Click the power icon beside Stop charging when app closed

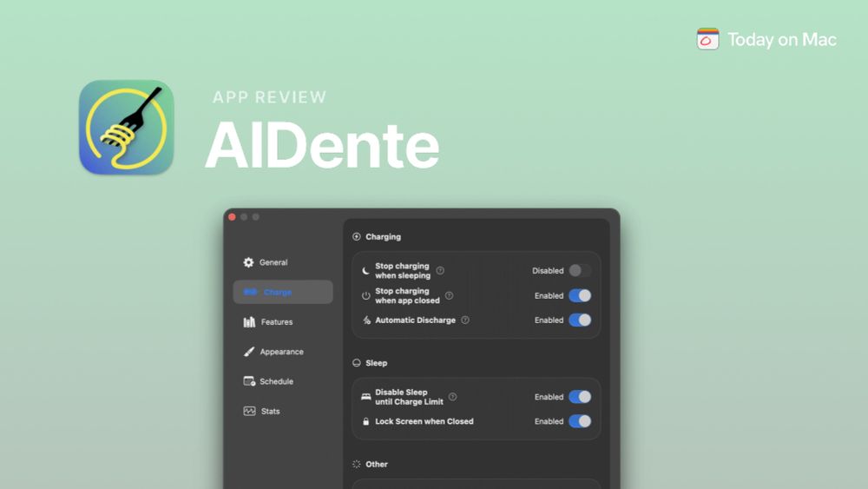pos(366,295)
